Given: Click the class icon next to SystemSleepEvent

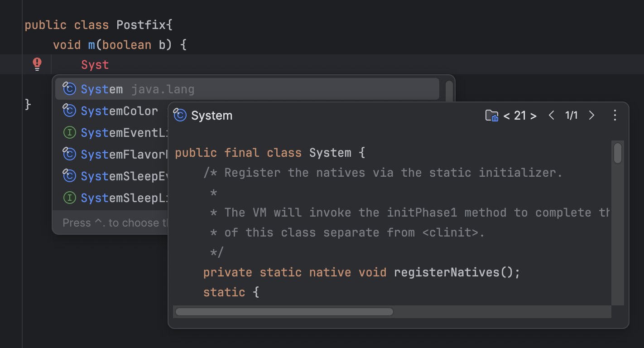Looking at the screenshot, I should point(69,176).
